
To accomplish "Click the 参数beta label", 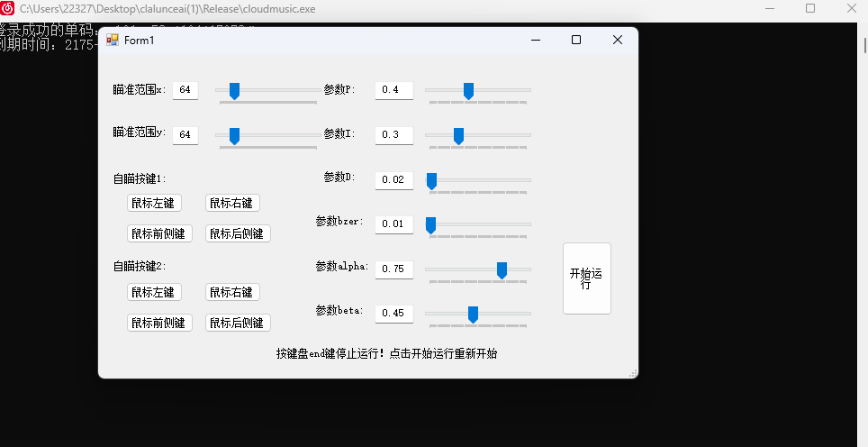I will [339, 311].
